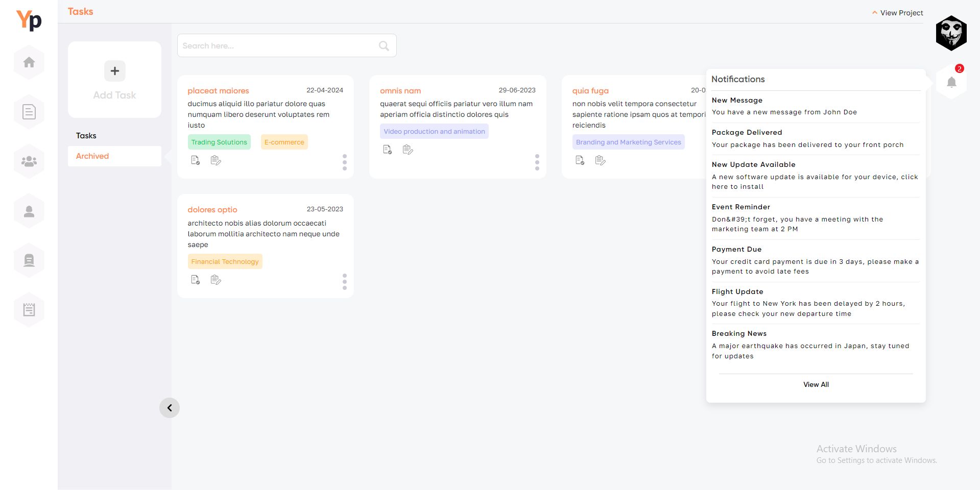Click document-check icon on placeat maiores card
Viewport: 980px width, 490px height.
(195, 160)
